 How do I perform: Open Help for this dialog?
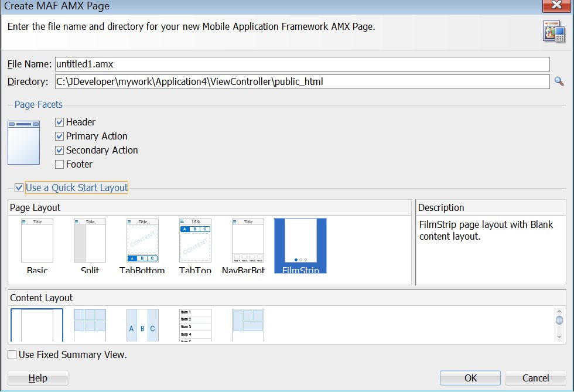tap(38, 378)
